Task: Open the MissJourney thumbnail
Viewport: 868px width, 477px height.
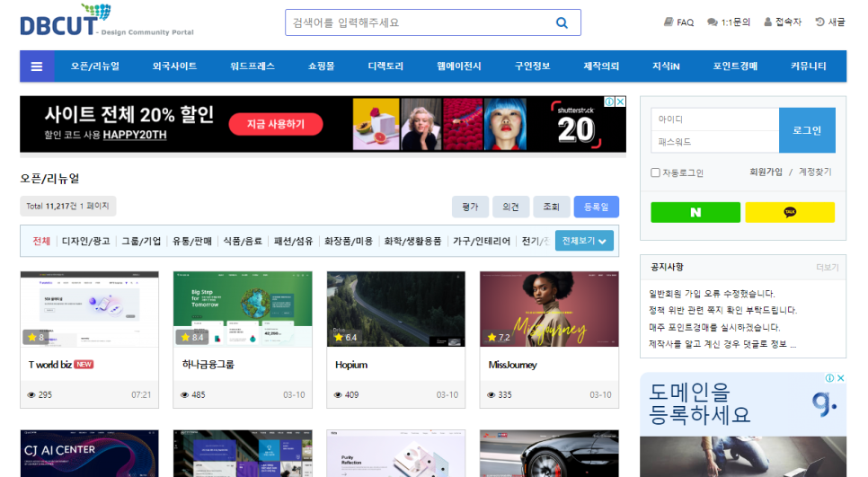Action: [x=549, y=309]
